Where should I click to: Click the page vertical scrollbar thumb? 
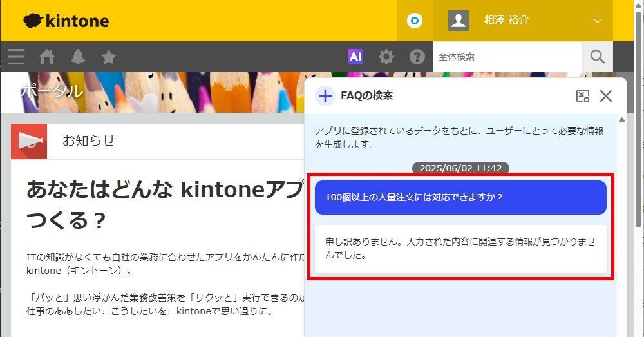[638, 119]
